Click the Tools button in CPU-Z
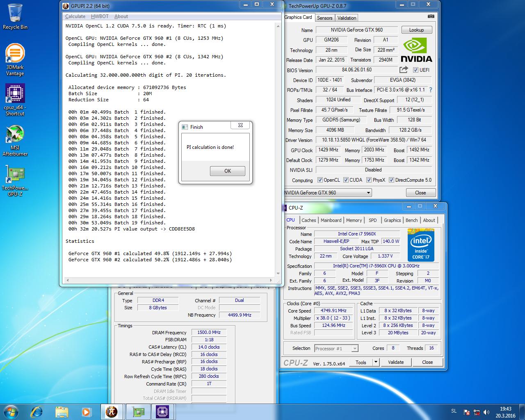This screenshot has width=525, height=420. tap(361, 362)
